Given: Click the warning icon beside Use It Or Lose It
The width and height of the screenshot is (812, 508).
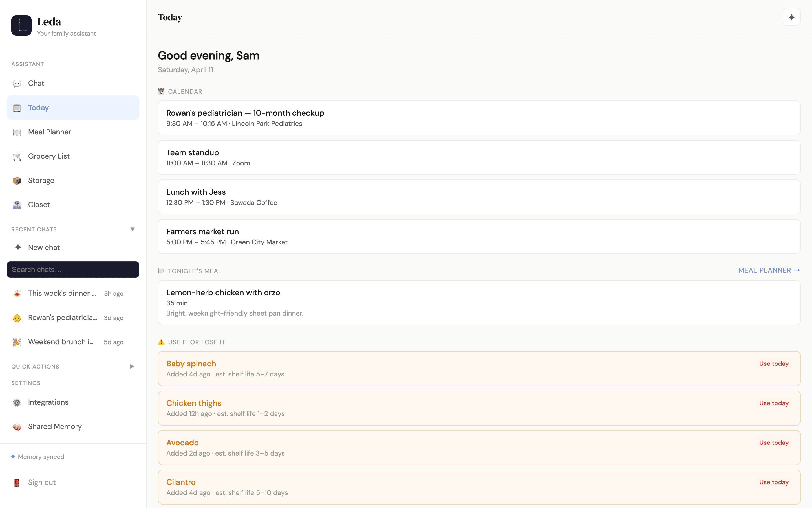Looking at the screenshot, I should 161,342.
